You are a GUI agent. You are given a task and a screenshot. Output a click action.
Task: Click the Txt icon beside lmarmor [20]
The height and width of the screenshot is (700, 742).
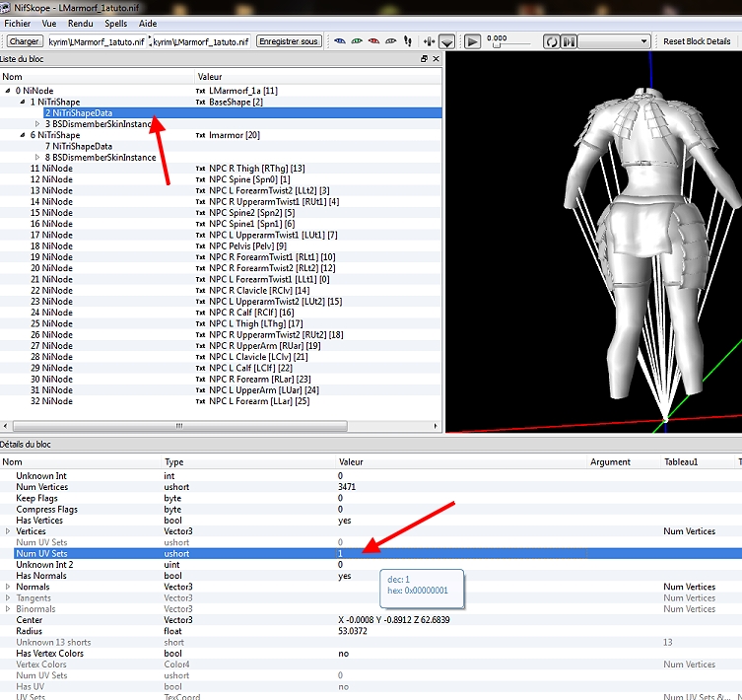[201, 135]
